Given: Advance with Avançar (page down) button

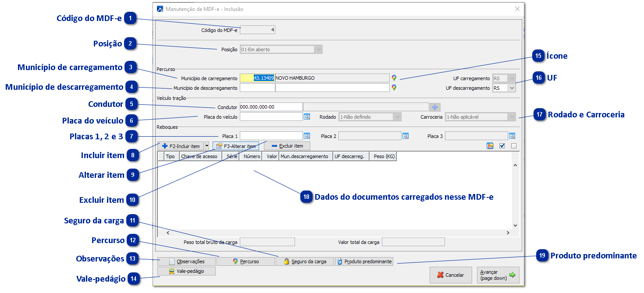Looking at the screenshot, I should tap(498, 275).
